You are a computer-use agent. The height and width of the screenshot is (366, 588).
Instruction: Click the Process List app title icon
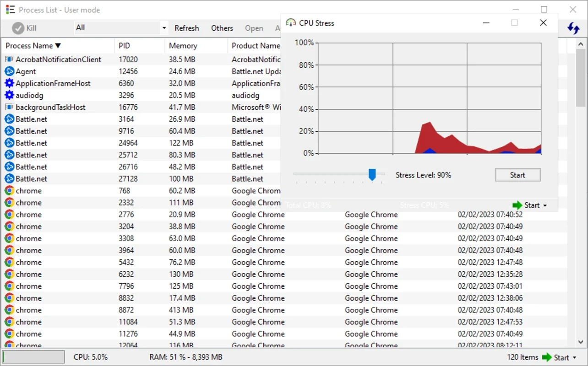[x=10, y=10]
